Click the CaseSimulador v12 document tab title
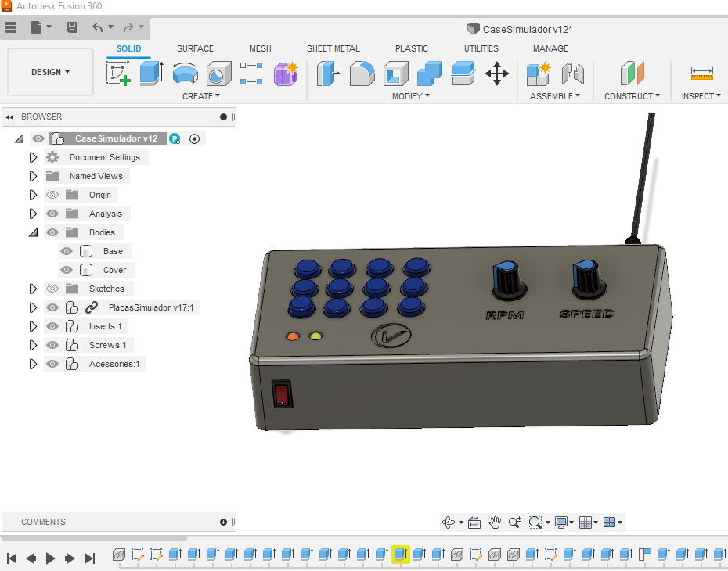 [x=528, y=29]
